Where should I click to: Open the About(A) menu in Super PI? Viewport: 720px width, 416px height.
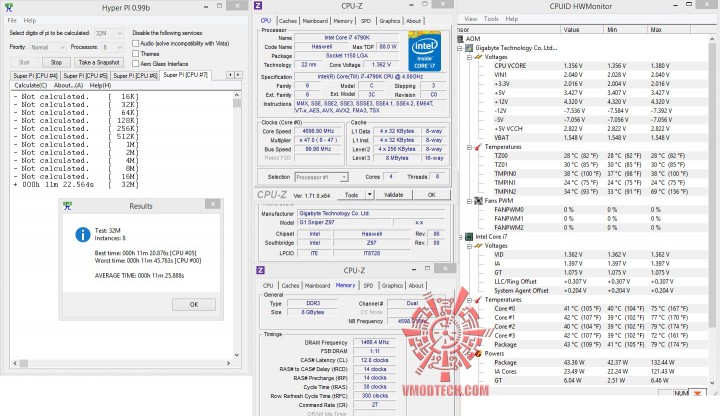point(68,85)
